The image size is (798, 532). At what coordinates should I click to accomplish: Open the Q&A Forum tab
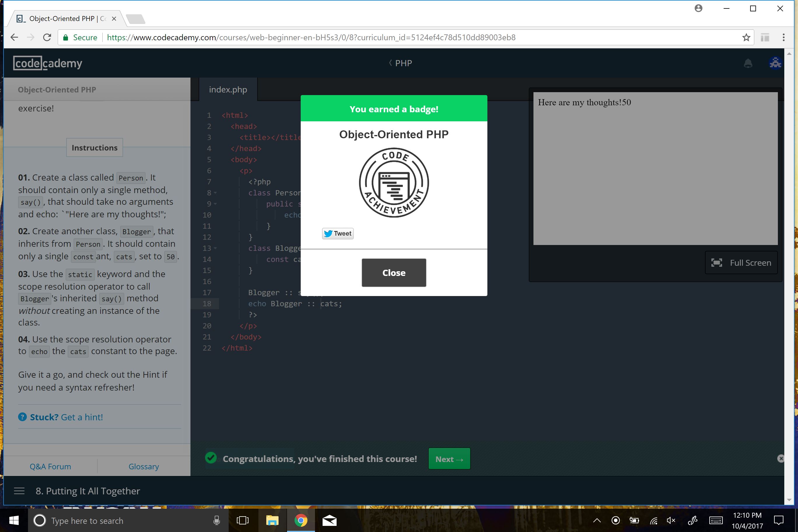(50, 466)
